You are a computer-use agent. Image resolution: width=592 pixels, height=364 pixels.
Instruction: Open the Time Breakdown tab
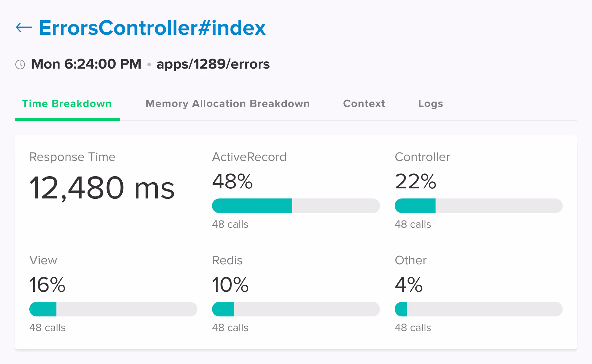[x=67, y=104]
